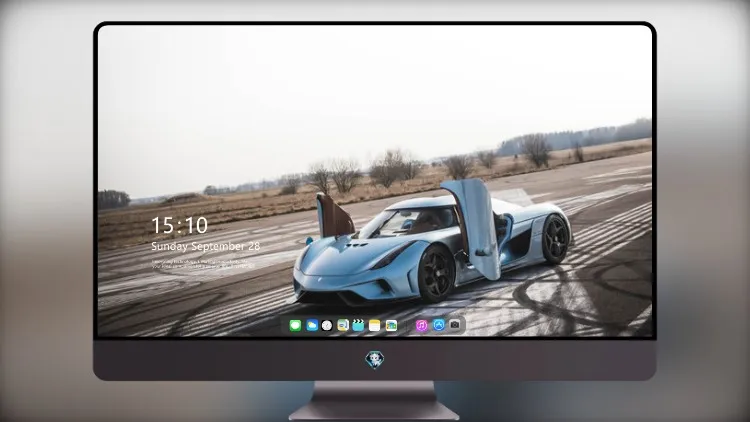Open the green Messages dock icon
750x422 pixels.
(295, 325)
